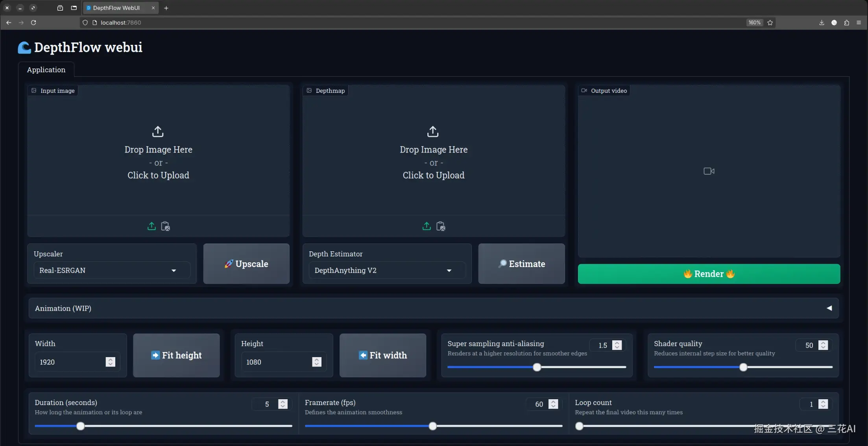This screenshot has height=446, width=868.
Task: Reload the page in browser
Action: (33, 22)
